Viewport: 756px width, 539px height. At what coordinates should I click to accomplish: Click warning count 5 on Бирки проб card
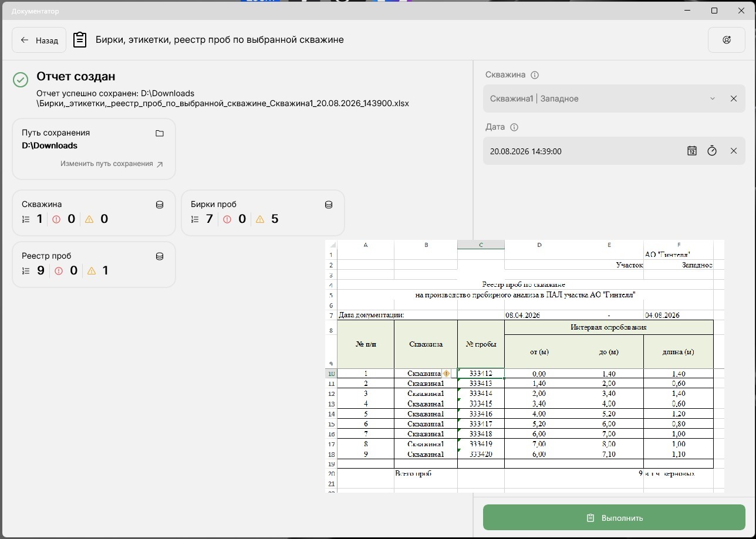(x=275, y=219)
